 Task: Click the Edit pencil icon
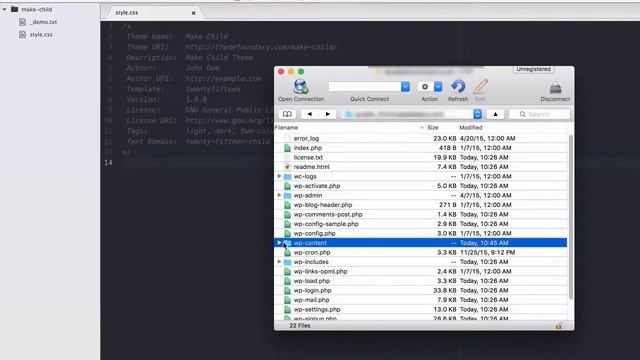(480, 86)
